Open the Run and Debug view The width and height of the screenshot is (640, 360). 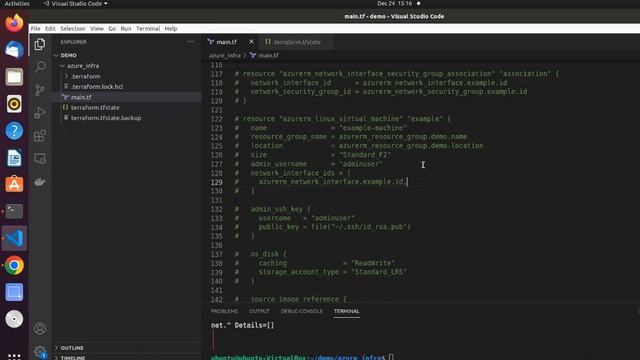click(x=40, y=113)
